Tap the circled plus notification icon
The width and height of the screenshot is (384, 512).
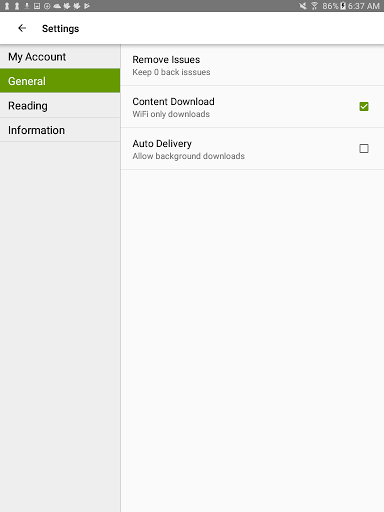47,6
